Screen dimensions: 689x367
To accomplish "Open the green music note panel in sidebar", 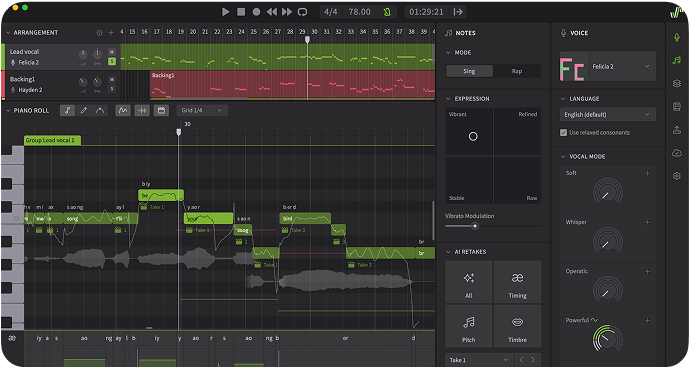I will (x=677, y=60).
